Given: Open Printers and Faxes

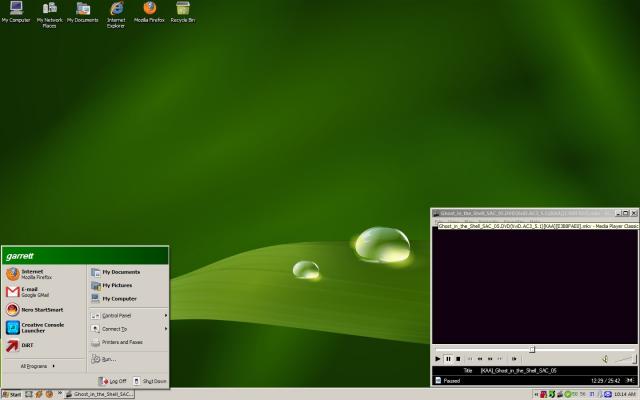Looking at the screenshot, I should tap(128, 342).
